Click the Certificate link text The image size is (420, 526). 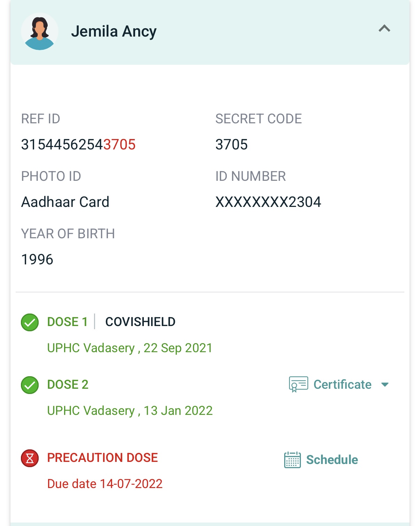pyautogui.click(x=342, y=385)
